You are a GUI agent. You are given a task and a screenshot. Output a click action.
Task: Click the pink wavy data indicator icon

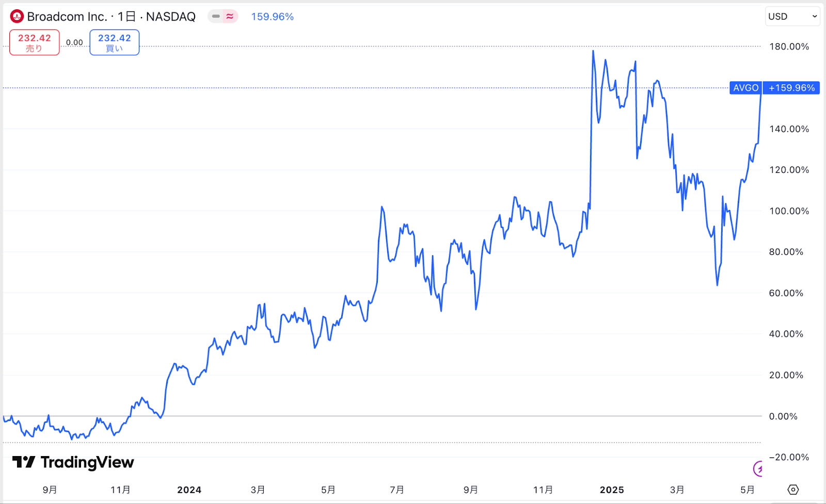(x=230, y=17)
